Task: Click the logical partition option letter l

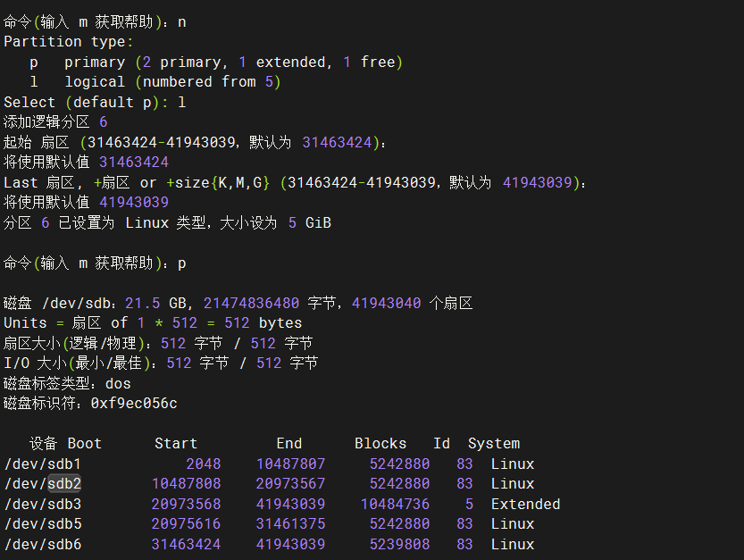Action: click(33, 81)
